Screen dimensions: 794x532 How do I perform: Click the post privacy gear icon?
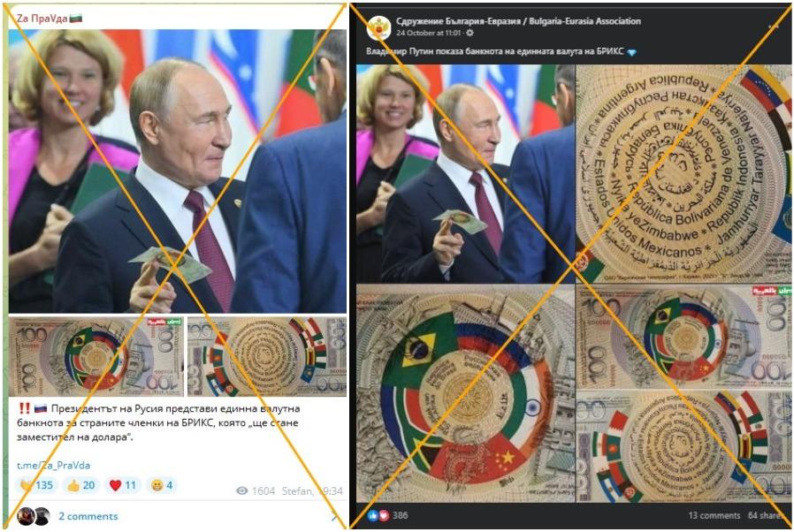(x=470, y=33)
